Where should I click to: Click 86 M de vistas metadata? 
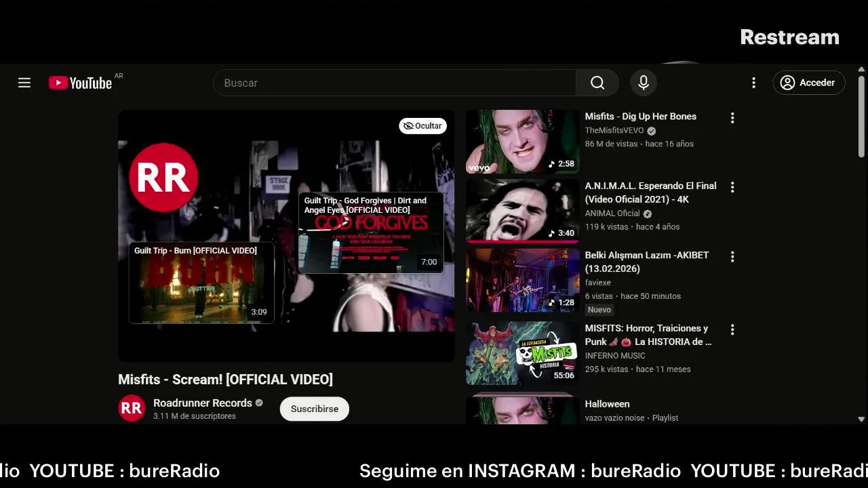pos(611,144)
